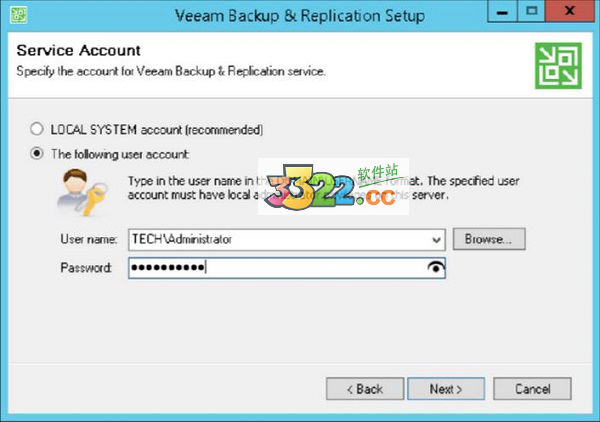
Task: Click the 'Password:' label
Action: (85, 268)
